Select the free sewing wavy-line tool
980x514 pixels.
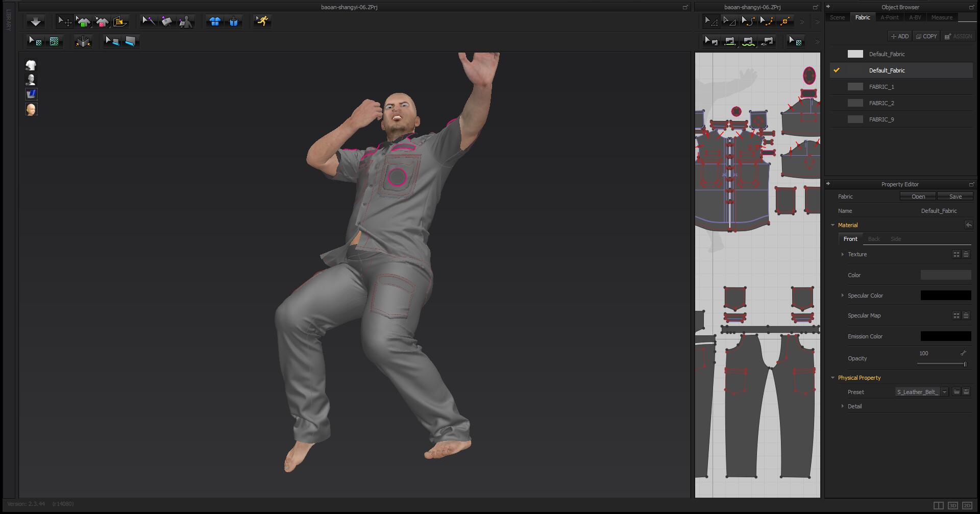coord(748,41)
